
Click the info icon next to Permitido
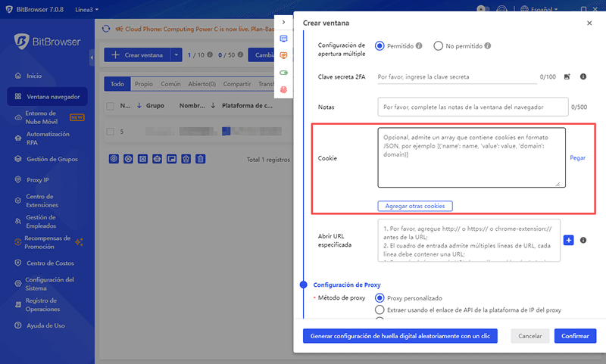click(419, 45)
